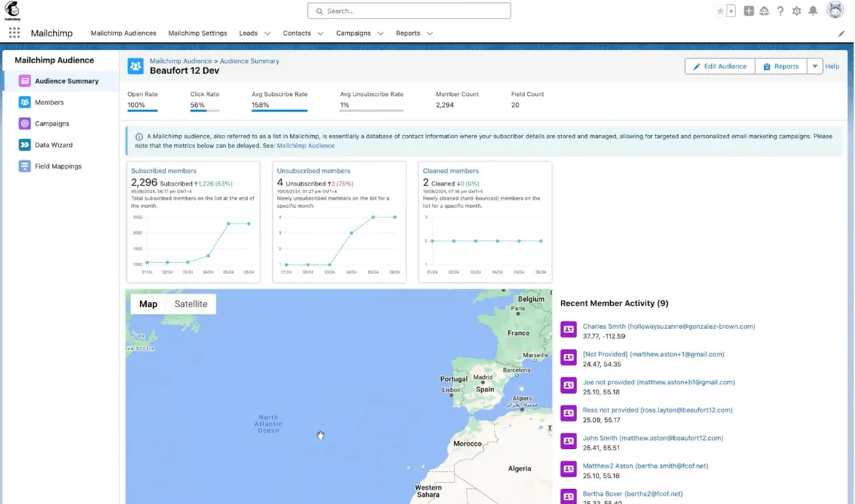Open the dropdown arrow next to the Reports button
The width and height of the screenshot is (855, 504).
coord(815,66)
